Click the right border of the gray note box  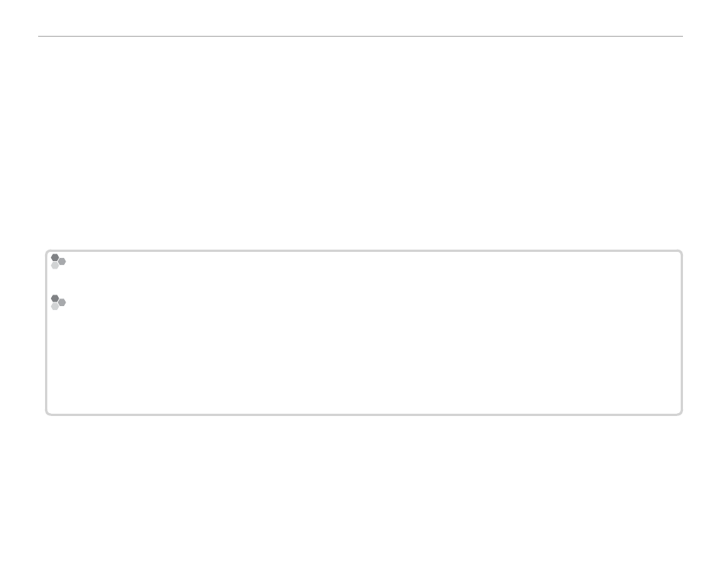tap(681, 333)
